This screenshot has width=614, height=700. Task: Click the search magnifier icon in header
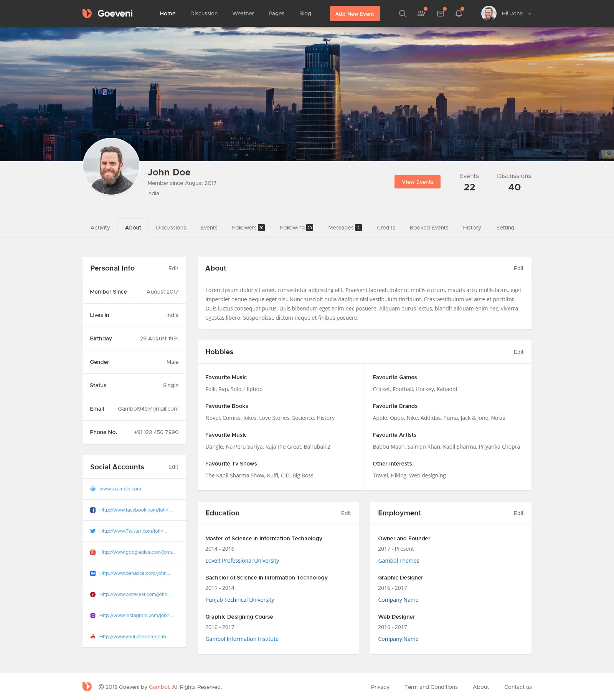[402, 13]
